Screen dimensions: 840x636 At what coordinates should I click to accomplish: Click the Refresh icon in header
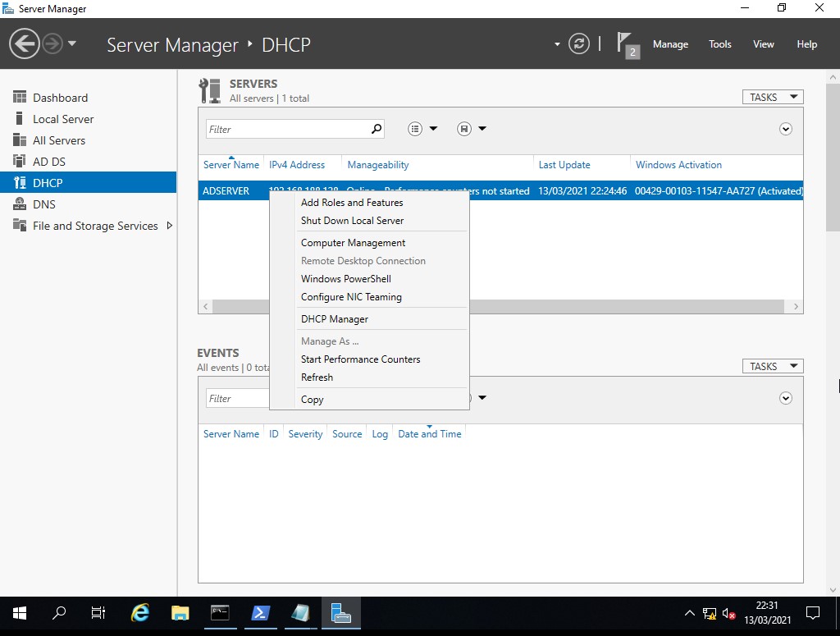coord(579,44)
